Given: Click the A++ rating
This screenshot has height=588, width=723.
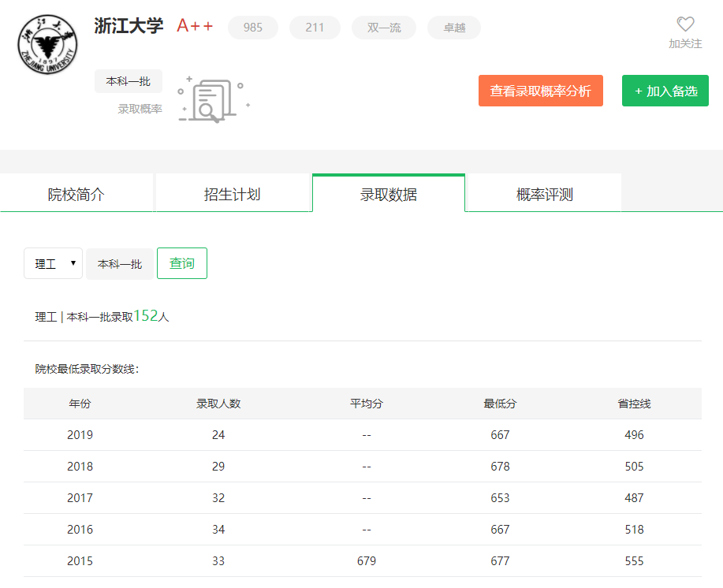Looking at the screenshot, I should click(195, 26).
